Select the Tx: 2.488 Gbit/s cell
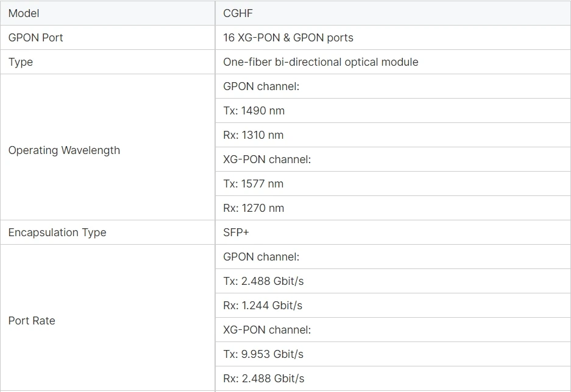Viewport: 571px width, 392px height. coord(263,281)
